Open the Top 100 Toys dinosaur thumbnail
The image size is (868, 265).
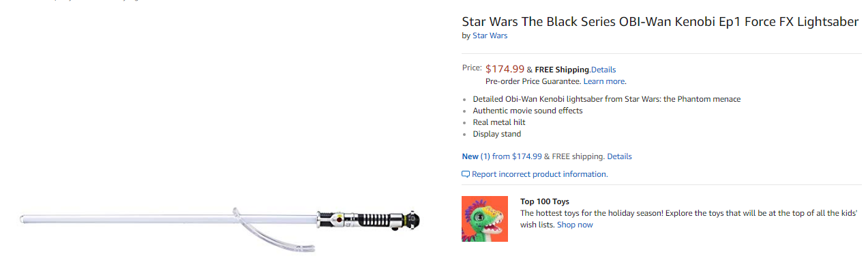click(485, 219)
